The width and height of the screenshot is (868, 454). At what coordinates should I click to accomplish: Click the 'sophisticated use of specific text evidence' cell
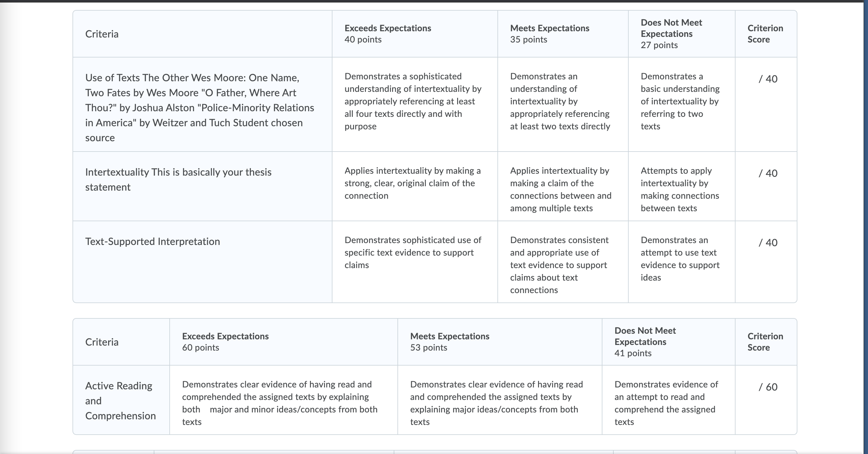(x=415, y=262)
